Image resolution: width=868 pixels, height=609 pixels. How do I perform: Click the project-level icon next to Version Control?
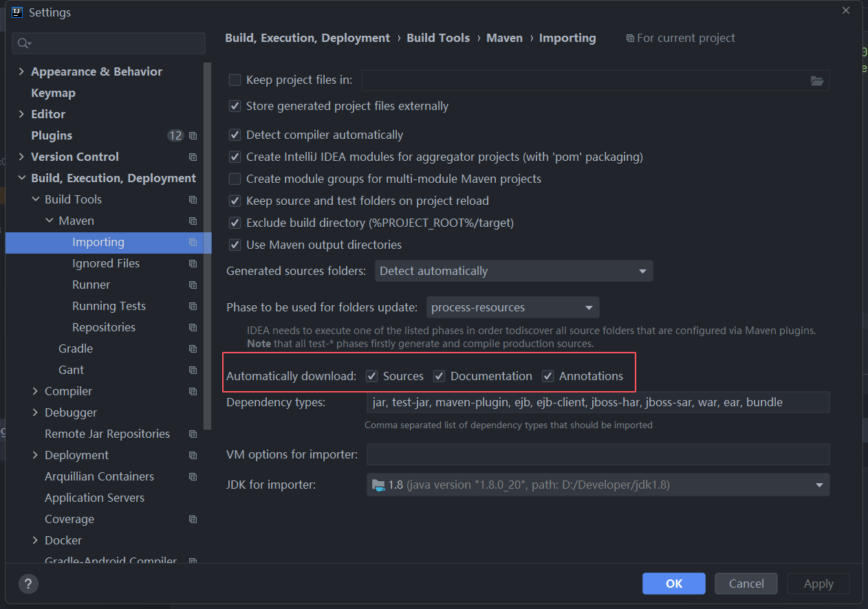pos(193,157)
